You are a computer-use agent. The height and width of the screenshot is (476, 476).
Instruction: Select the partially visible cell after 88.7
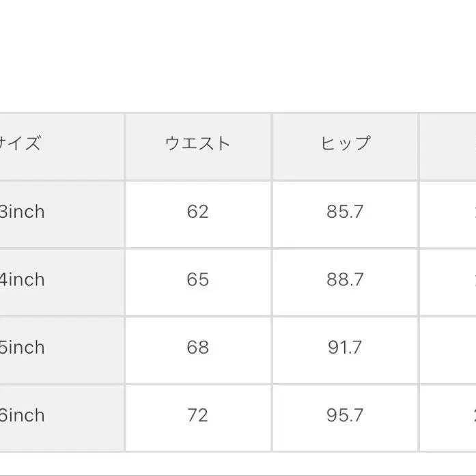point(449,282)
